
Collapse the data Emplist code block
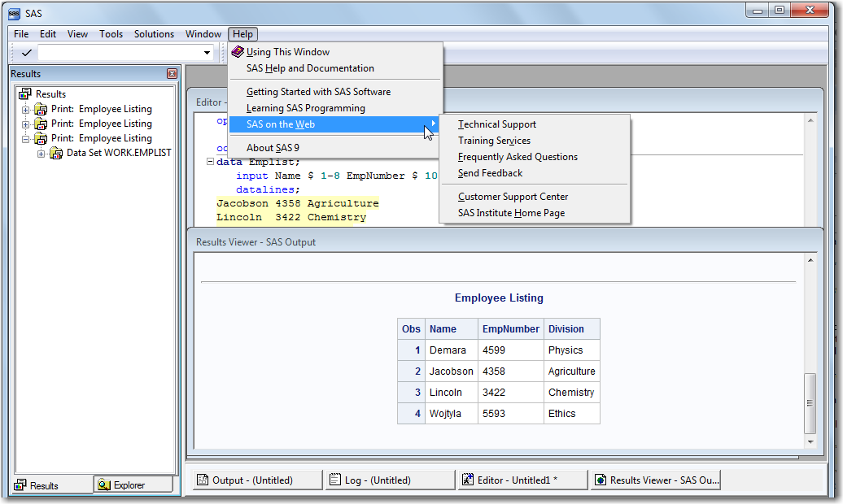(x=210, y=162)
